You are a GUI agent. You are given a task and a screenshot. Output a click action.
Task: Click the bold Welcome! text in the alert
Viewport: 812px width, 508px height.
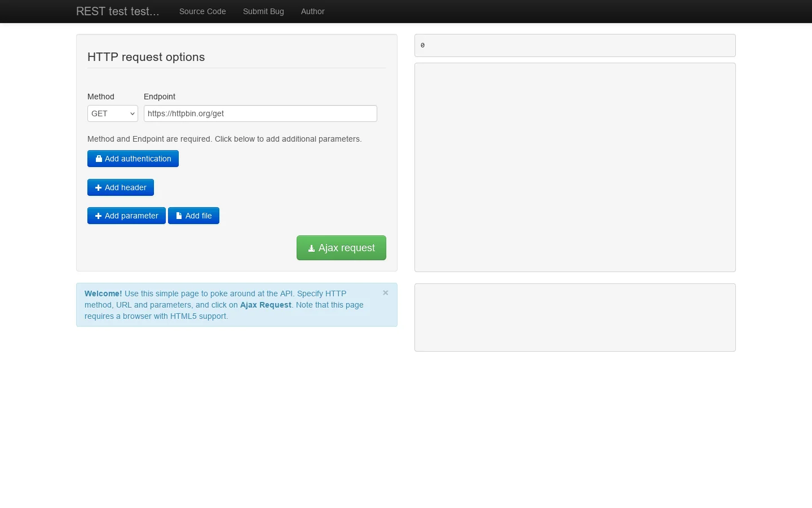(103, 294)
